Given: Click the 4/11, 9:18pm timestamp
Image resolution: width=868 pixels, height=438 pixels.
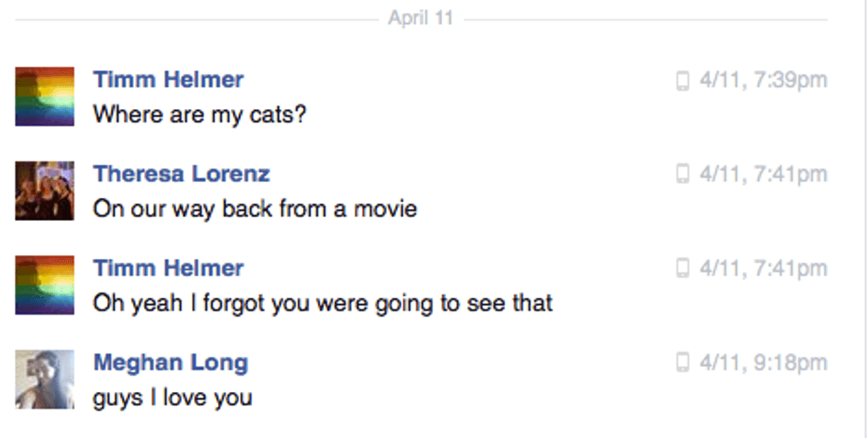Looking at the screenshot, I should pos(763,363).
